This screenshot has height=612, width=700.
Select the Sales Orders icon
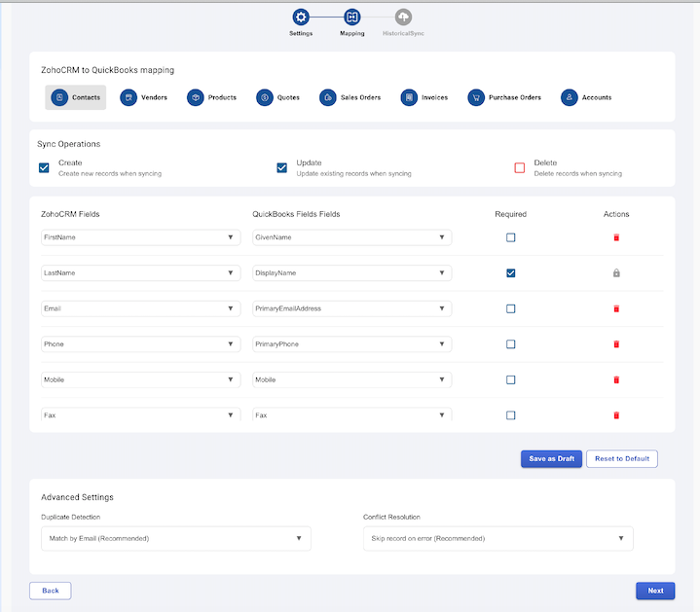pyautogui.click(x=328, y=97)
